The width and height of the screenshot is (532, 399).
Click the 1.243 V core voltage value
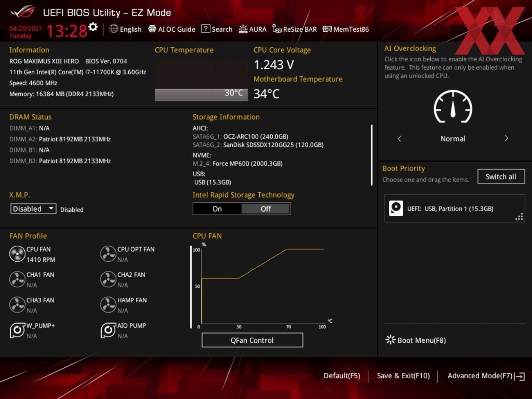tap(274, 65)
